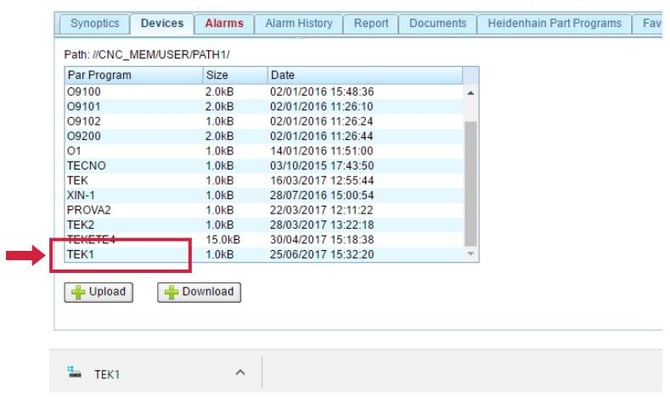This screenshot has height=406, width=670.
Task: Select the TEK1 program row
Action: [x=264, y=255]
